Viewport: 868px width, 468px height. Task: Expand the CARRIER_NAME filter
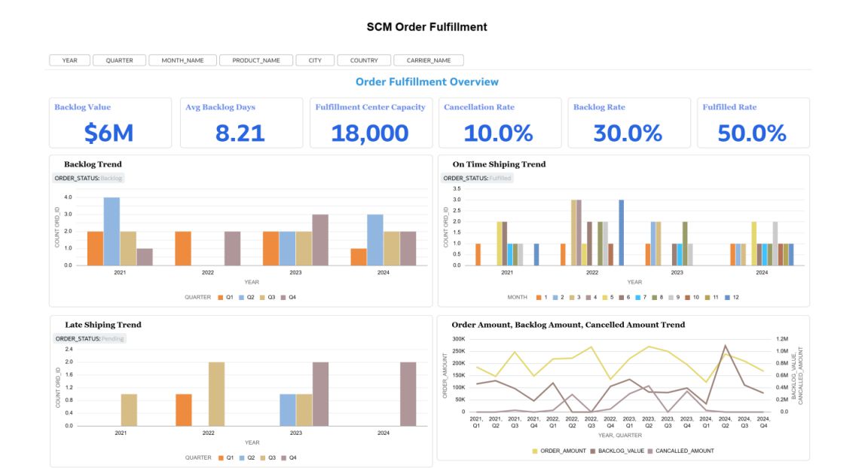click(428, 60)
